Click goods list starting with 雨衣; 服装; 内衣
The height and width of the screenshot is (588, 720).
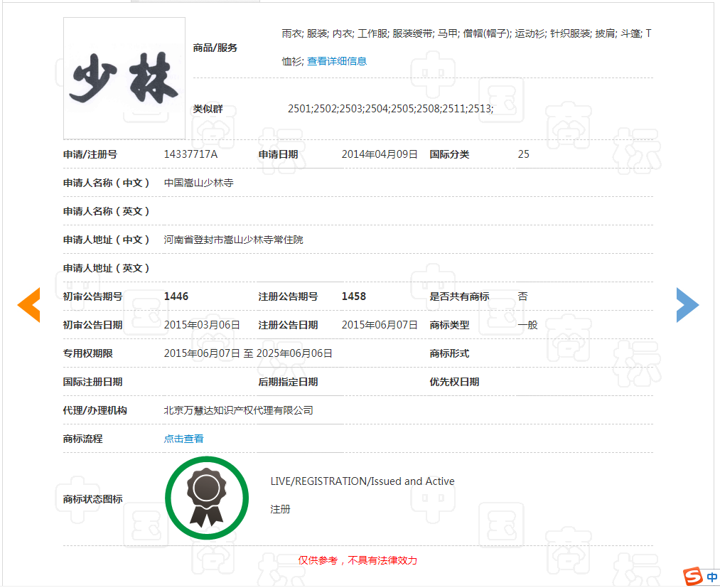(466, 47)
